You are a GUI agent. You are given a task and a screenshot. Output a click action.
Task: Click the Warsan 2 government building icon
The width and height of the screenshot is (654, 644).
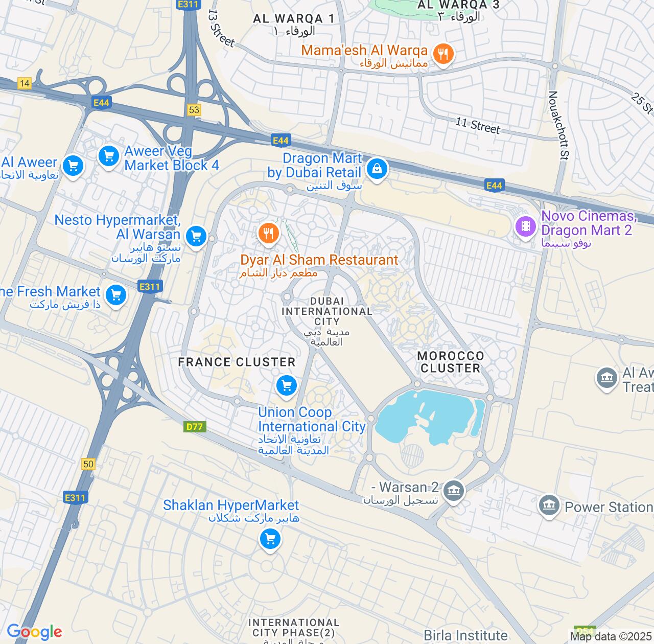pos(453,492)
